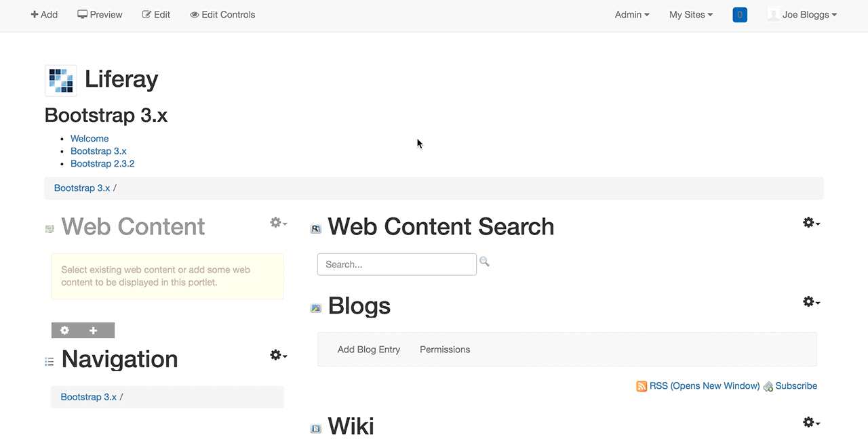Open the My Sites dropdown
The width and height of the screenshot is (868, 443).
point(690,14)
